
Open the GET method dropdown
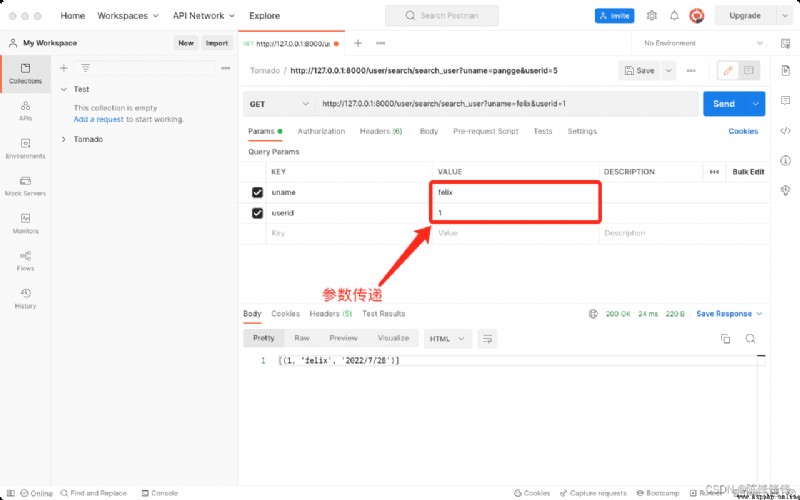[279, 104]
